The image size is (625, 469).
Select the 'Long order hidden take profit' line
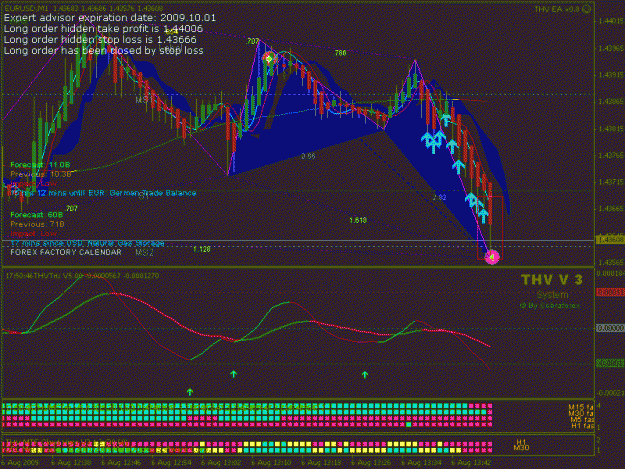coord(103,29)
